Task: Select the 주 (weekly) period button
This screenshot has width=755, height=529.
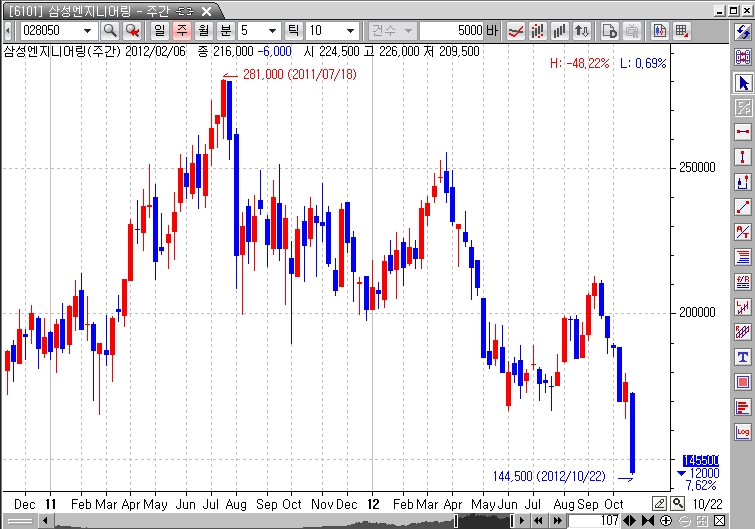Action: (181, 31)
